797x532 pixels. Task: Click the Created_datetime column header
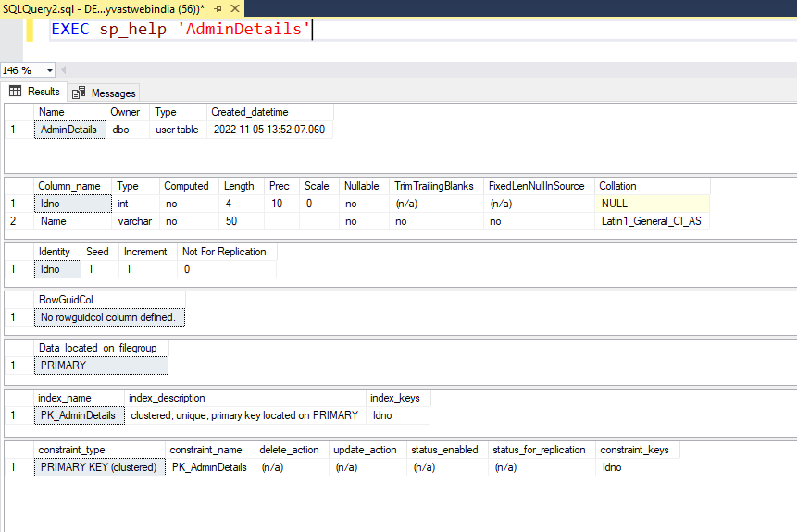(247, 112)
